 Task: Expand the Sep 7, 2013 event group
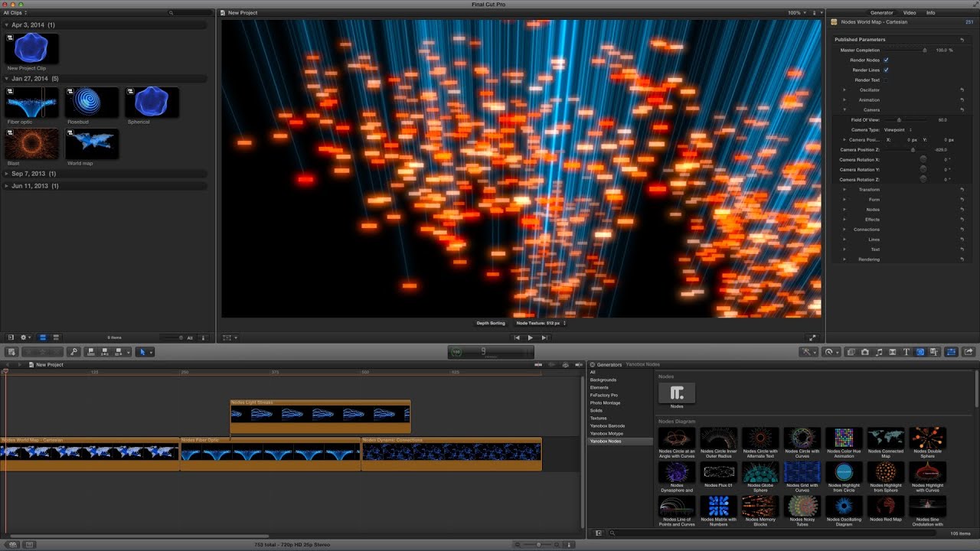[x=7, y=174]
